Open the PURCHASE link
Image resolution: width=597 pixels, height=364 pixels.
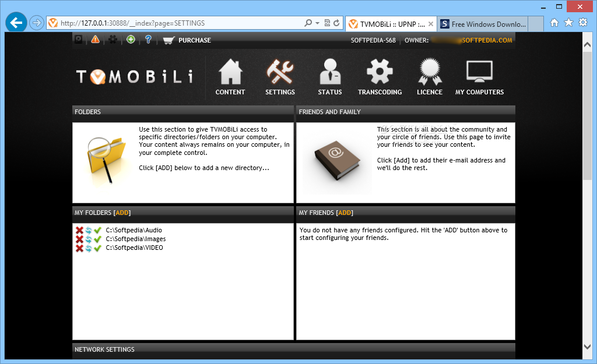[x=195, y=40]
